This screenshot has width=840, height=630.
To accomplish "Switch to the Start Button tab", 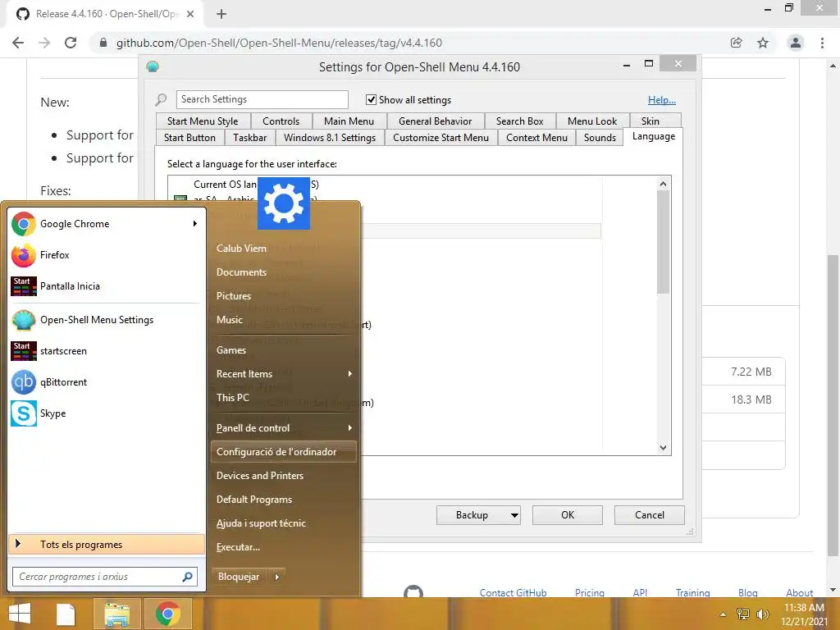I will [x=189, y=138].
